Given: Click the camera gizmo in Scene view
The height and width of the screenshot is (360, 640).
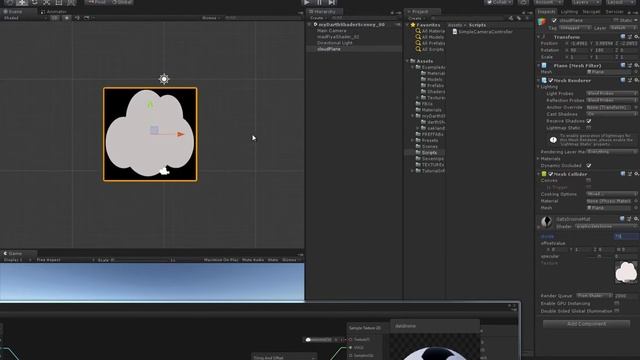Looking at the screenshot, I should pyautogui.click(x=164, y=171).
